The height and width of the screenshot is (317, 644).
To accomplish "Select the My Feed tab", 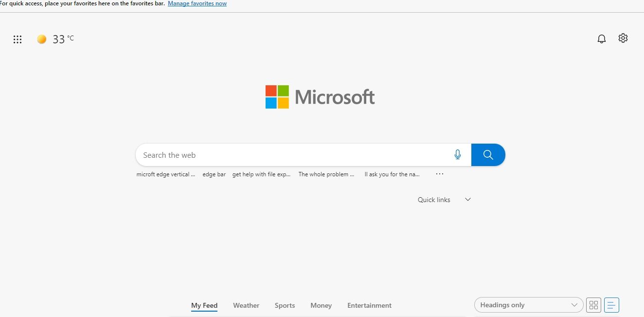I will 204,305.
